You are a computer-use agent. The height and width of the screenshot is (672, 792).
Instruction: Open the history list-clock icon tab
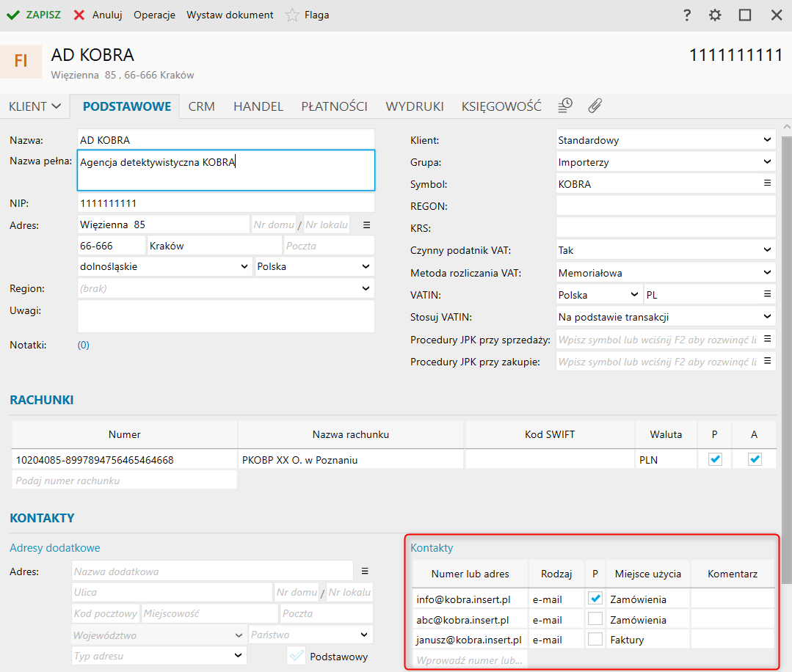tap(564, 106)
